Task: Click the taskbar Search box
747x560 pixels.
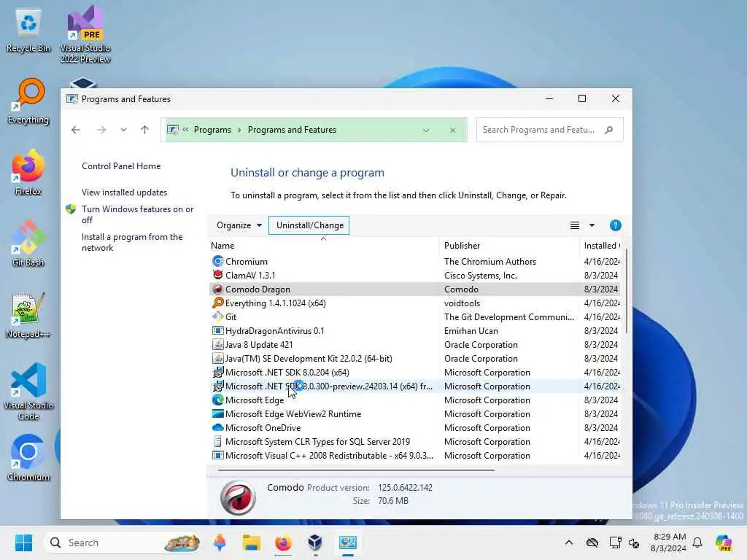Action: pyautogui.click(x=122, y=542)
